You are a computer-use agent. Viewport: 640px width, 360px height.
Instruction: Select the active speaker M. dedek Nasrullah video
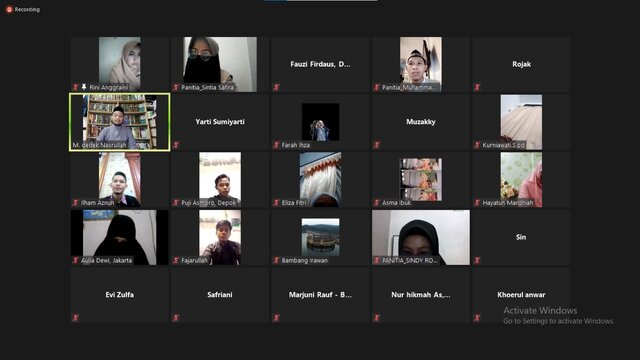click(x=120, y=122)
